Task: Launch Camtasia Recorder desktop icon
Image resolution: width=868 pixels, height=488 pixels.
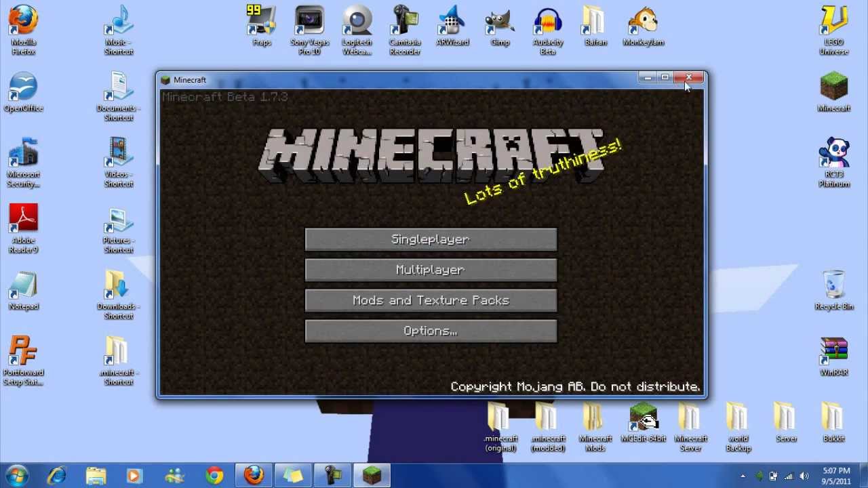Action: (405, 30)
